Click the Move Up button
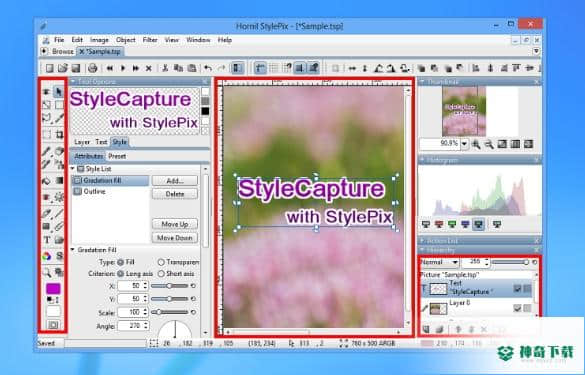The height and width of the screenshot is (375, 585). coord(175,224)
